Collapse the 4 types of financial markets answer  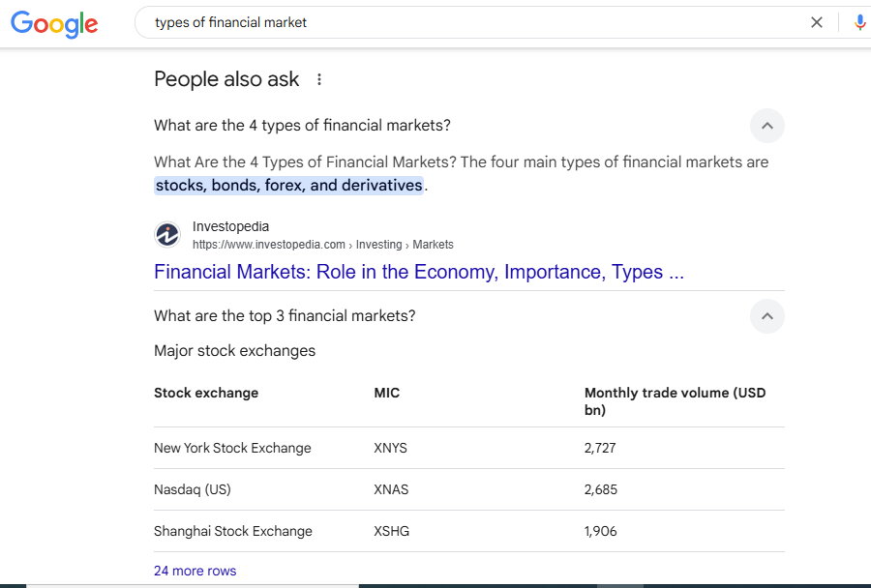point(767,126)
